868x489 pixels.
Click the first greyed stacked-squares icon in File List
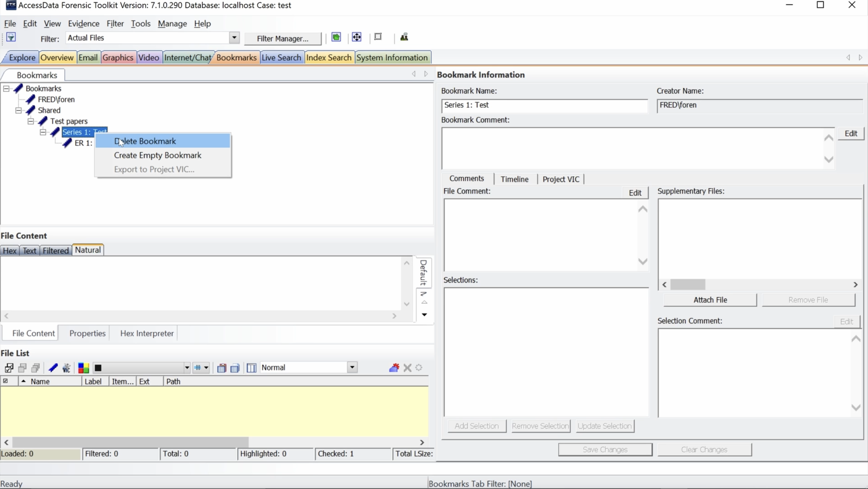23,368
